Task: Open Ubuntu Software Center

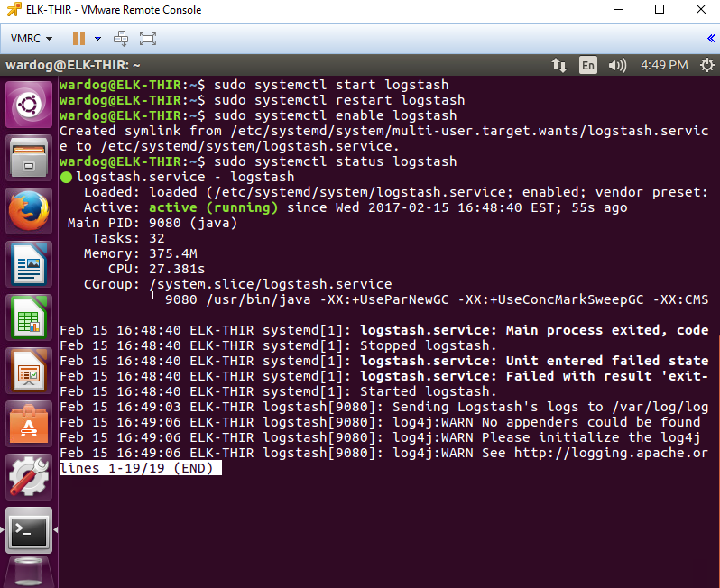Action: pos(29,424)
